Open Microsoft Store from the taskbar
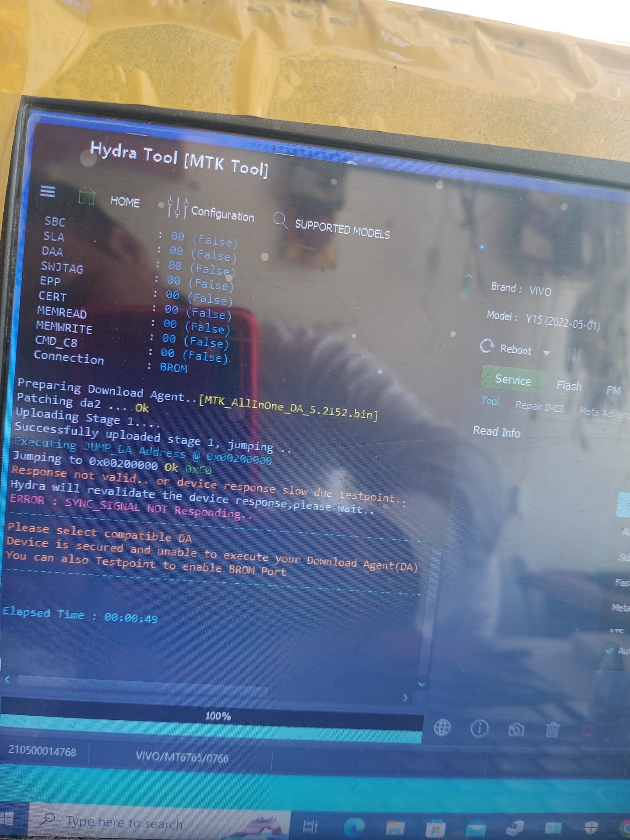The image size is (630, 840). [435, 828]
